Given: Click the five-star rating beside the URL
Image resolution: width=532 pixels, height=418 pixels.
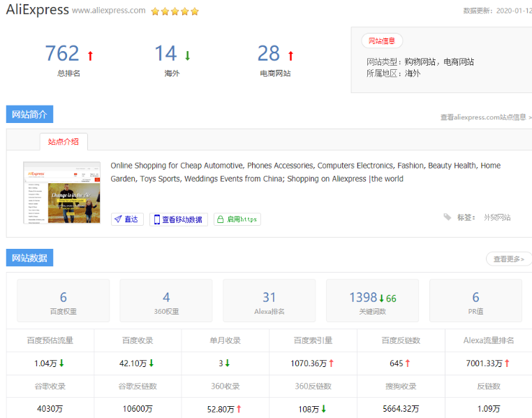Looking at the screenshot, I should [175, 11].
